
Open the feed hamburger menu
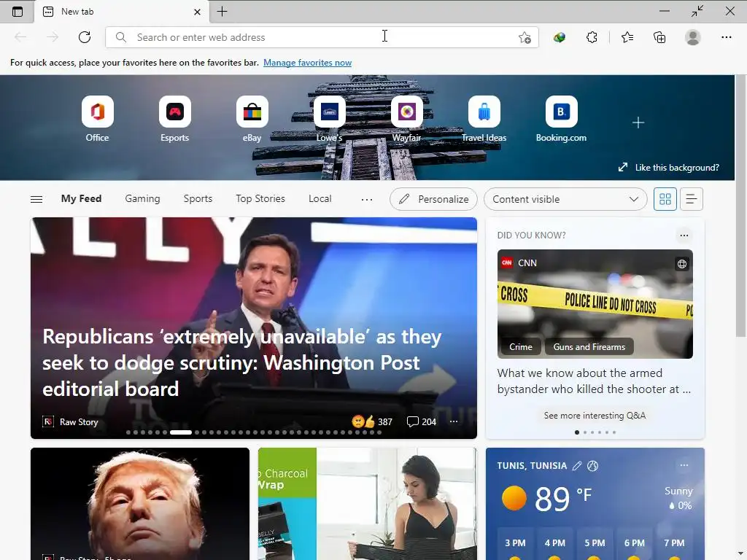click(36, 199)
